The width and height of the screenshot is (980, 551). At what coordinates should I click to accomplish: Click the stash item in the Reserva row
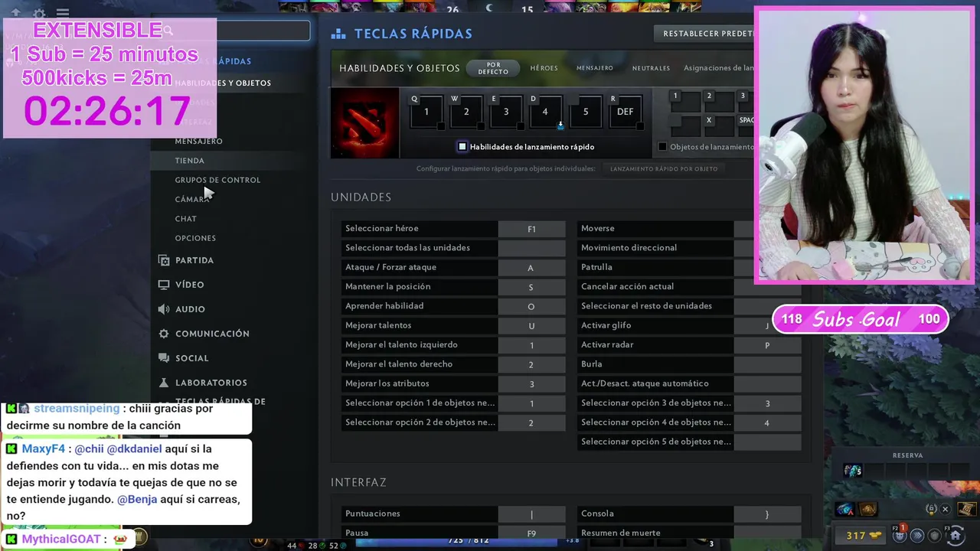853,470
